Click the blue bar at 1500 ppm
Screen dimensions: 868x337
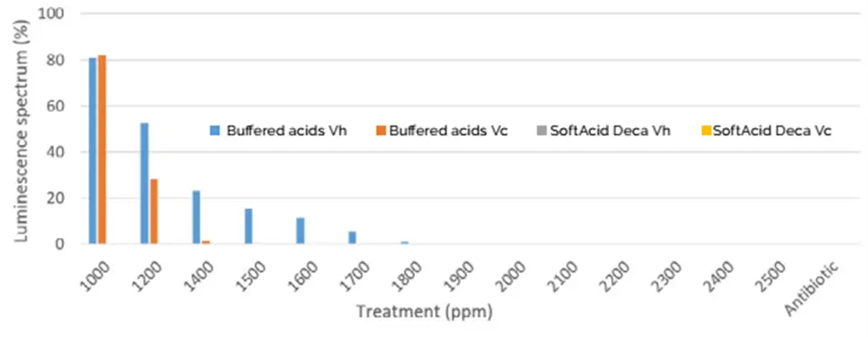coord(248,226)
